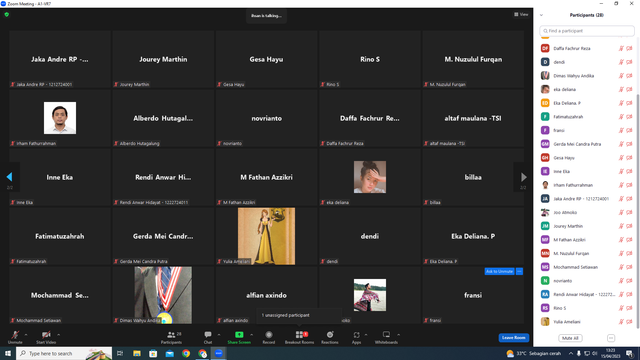Expand Apps options arrow

366,335
